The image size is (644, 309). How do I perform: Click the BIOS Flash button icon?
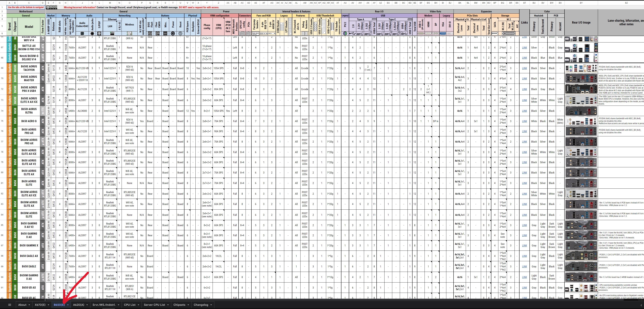point(150,34)
